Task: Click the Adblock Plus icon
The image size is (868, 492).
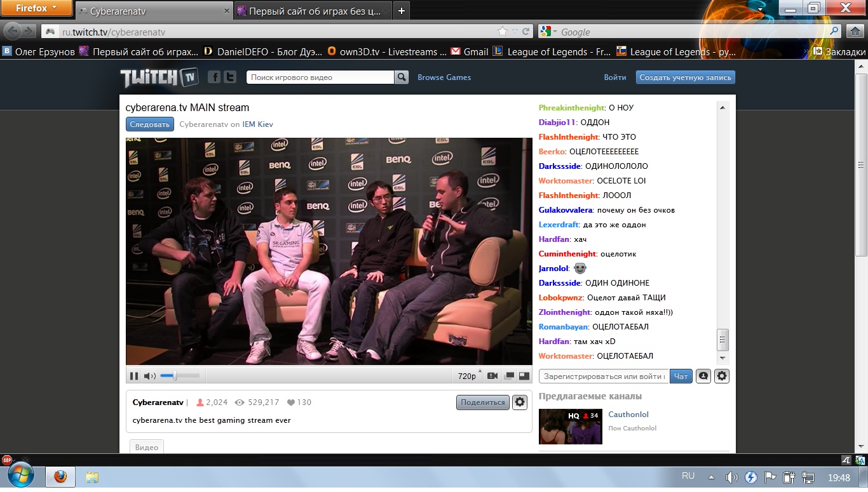Action: 7,460
